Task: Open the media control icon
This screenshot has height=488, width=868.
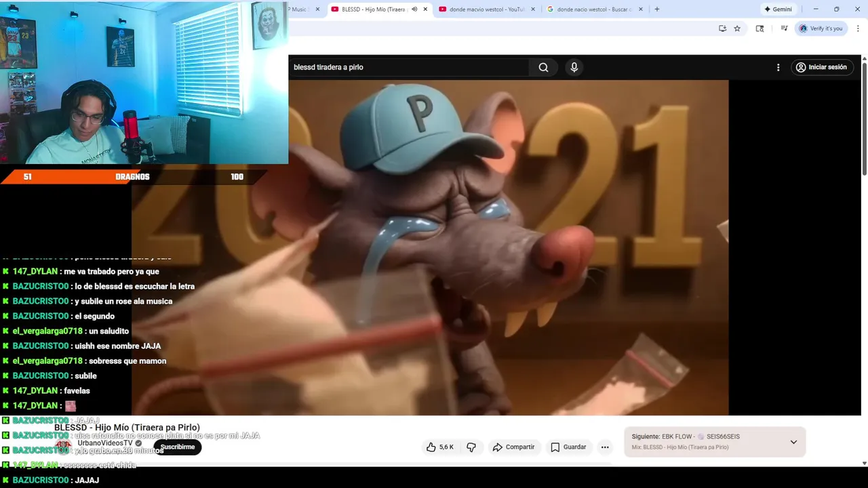Action: click(x=784, y=28)
